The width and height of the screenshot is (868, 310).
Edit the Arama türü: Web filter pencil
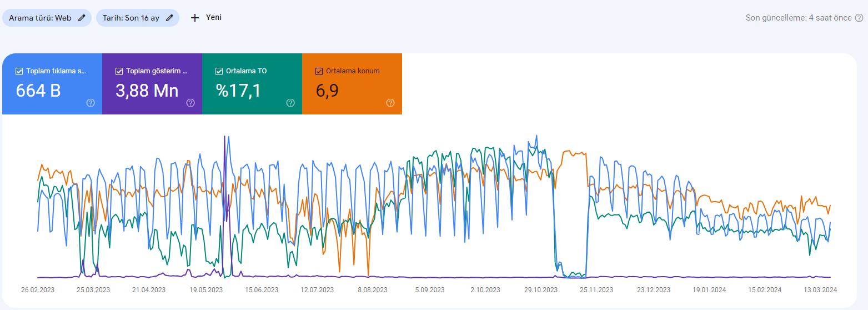82,18
